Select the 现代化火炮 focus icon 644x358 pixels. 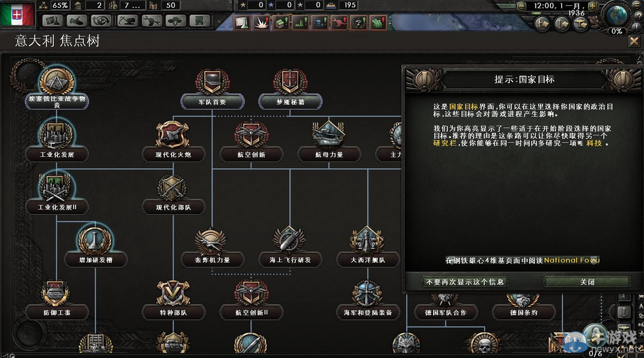coord(173,134)
